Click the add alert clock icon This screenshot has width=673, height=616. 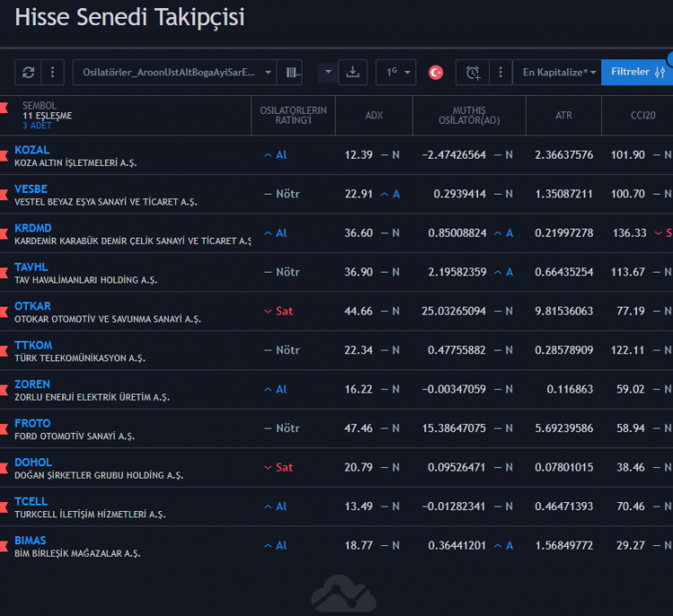(473, 72)
